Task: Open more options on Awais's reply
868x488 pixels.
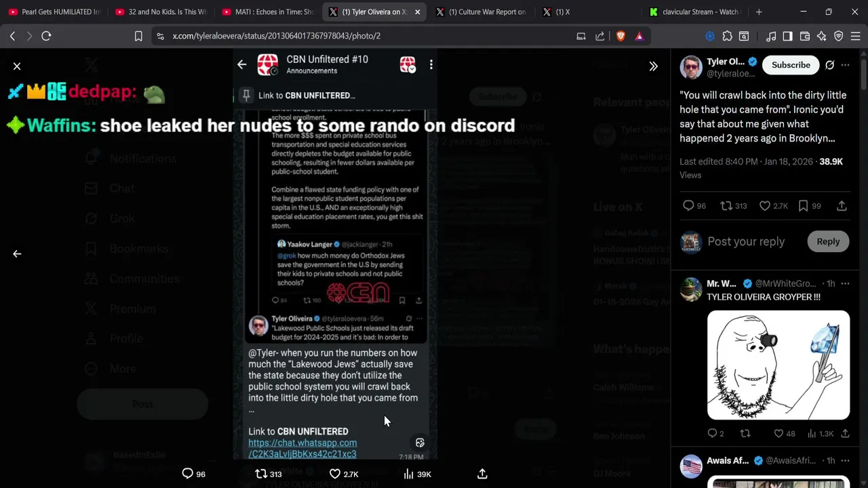Action: [x=845, y=460]
